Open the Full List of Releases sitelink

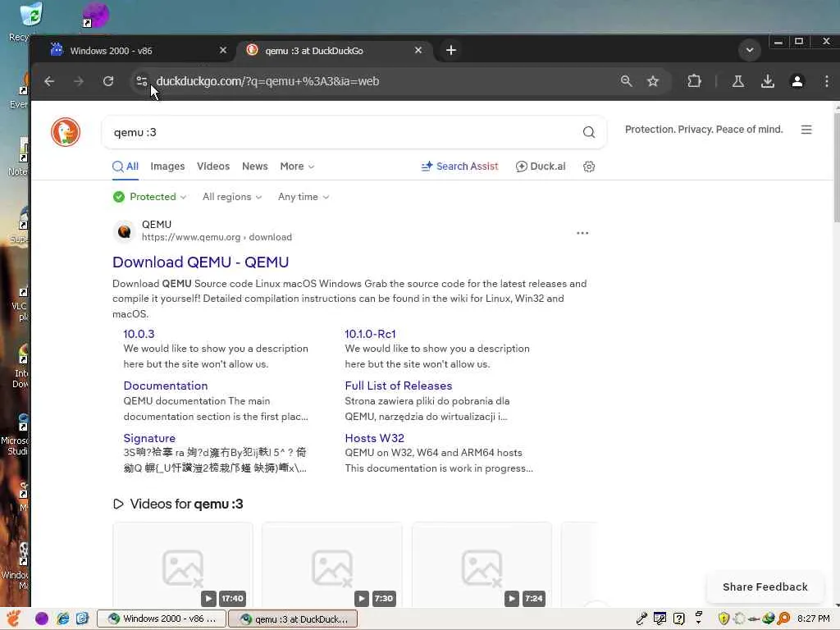[399, 386]
